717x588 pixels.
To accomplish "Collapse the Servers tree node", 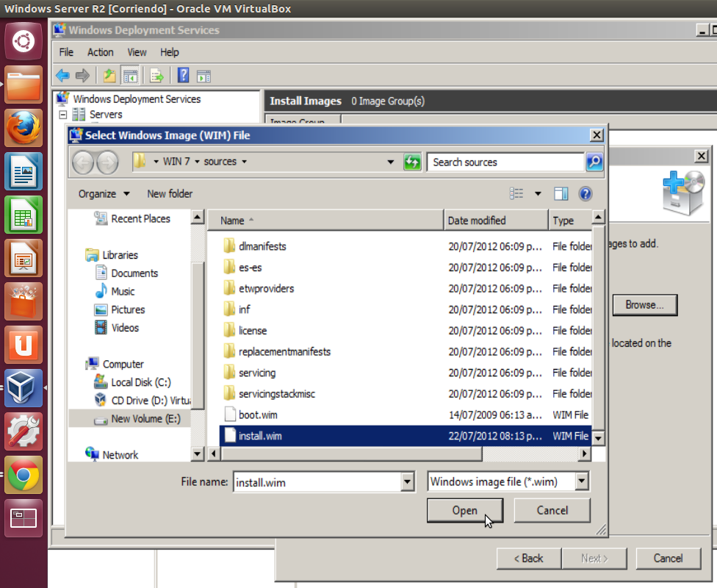I will [x=63, y=115].
